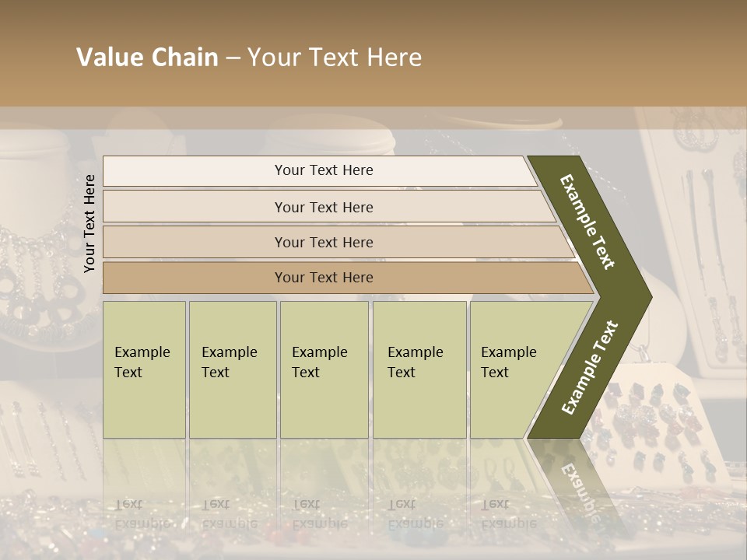Select the third "Your Text Here" bar
The height and width of the screenshot is (560, 747).
[x=323, y=242]
